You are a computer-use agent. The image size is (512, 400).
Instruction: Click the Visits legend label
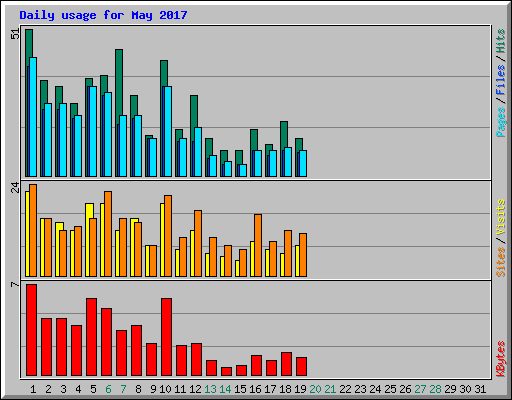(x=500, y=217)
